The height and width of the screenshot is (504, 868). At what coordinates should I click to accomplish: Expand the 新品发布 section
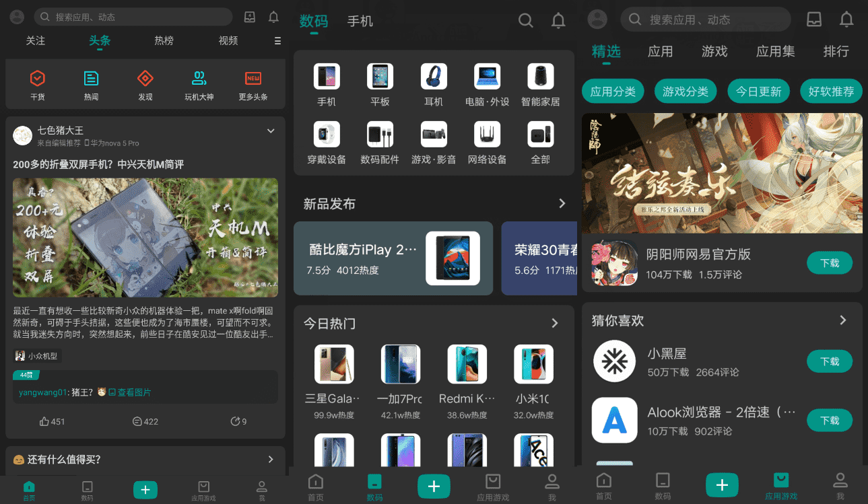(562, 203)
